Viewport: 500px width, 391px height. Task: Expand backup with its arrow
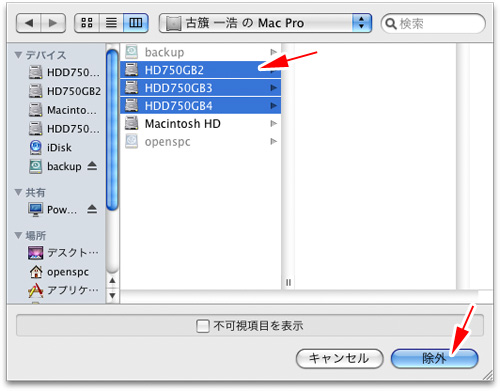(274, 52)
